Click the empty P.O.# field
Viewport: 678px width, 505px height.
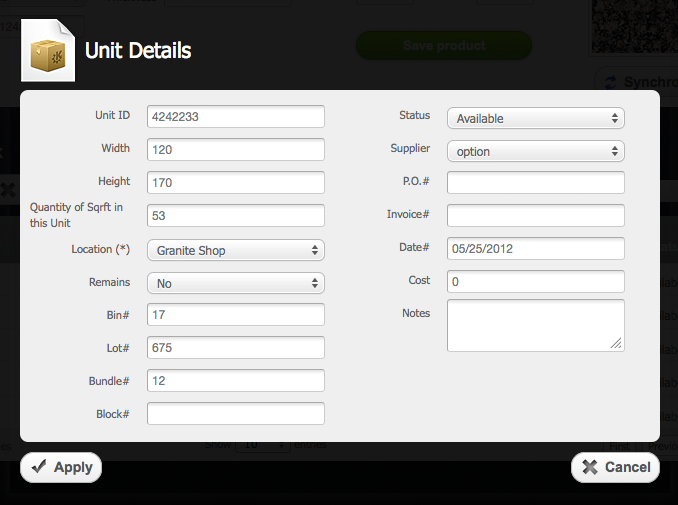(535, 183)
